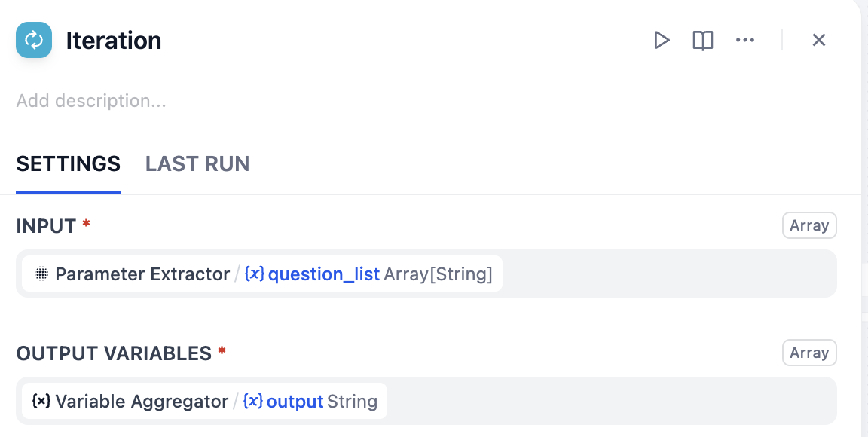Screen dimensions: 868x437
Task: Click the Array badge next to INPUT
Action: pos(809,225)
